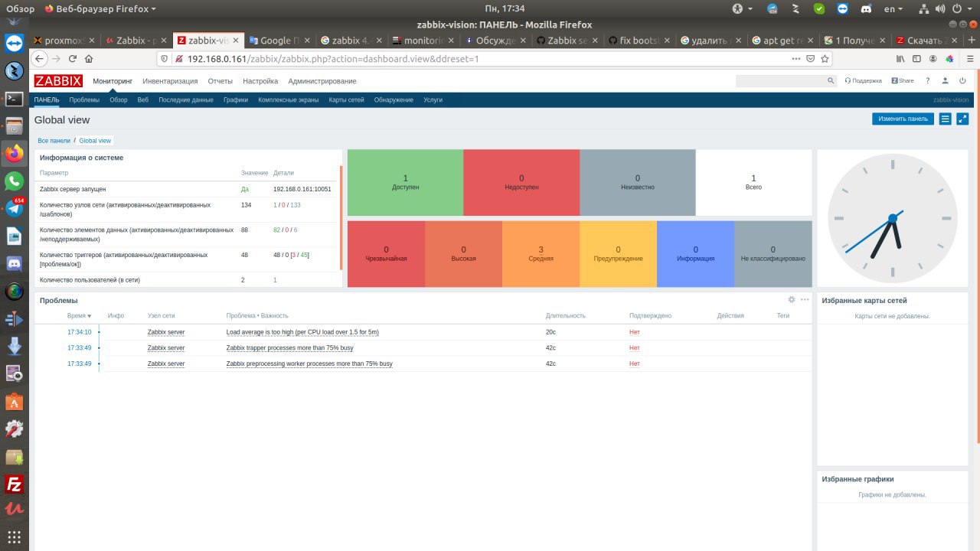Sort problems by Время column header
The image size is (980, 551).
[79, 315]
